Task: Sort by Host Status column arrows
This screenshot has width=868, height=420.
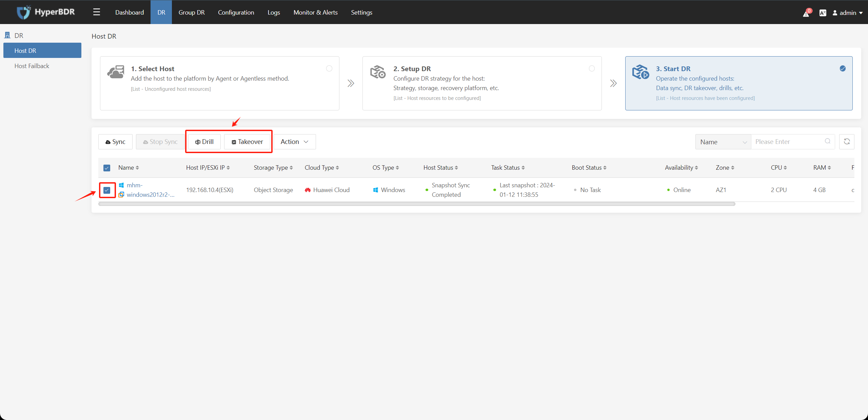Action: point(456,168)
